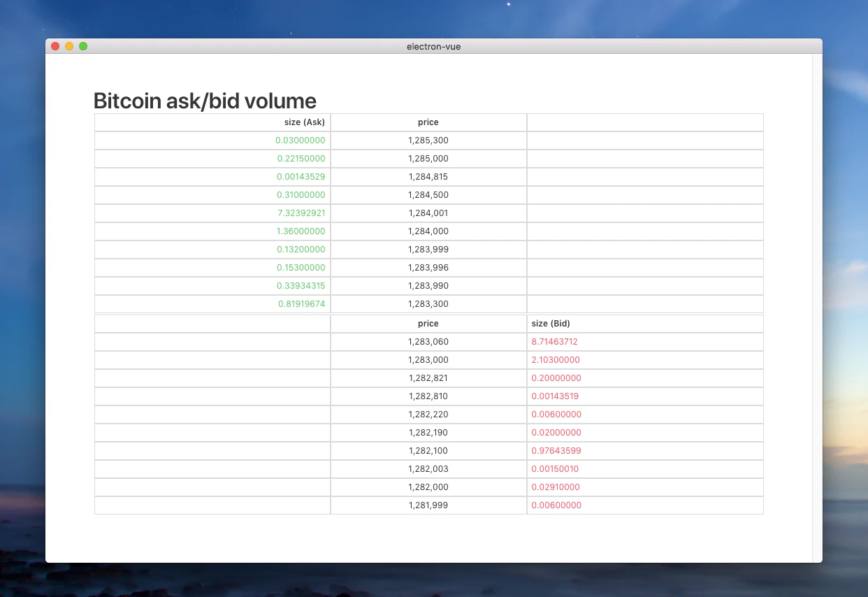
Task: Click the Bitcoin ask/bid volume heading
Action: click(x=205, y=101)
